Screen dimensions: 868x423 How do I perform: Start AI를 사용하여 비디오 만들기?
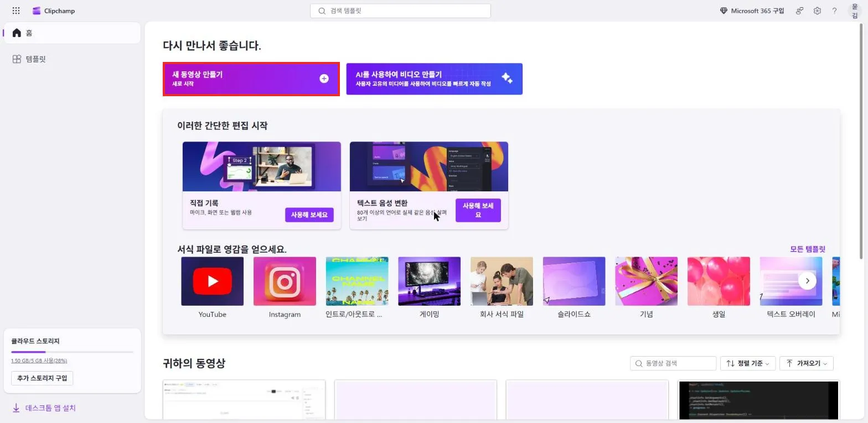(x=434, y=79)
